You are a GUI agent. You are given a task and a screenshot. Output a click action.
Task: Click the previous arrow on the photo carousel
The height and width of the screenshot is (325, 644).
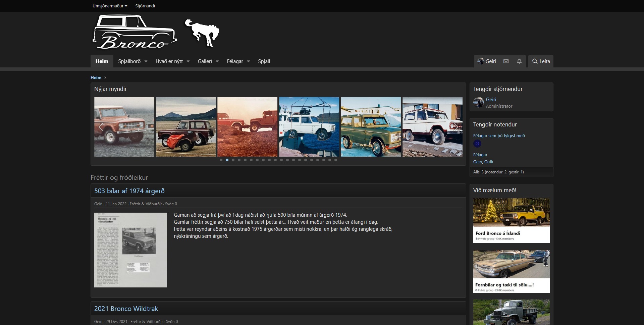pos(101,127)
